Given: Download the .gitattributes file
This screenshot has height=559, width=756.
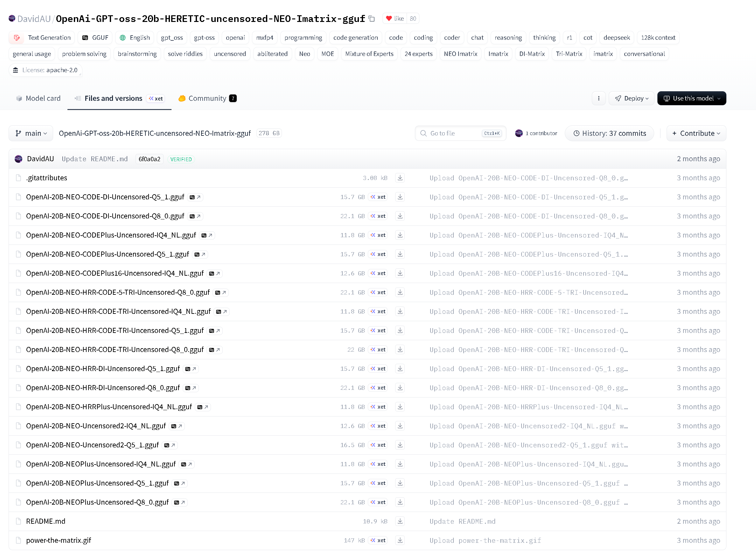Looking at the screenshot, I should 400,178.
